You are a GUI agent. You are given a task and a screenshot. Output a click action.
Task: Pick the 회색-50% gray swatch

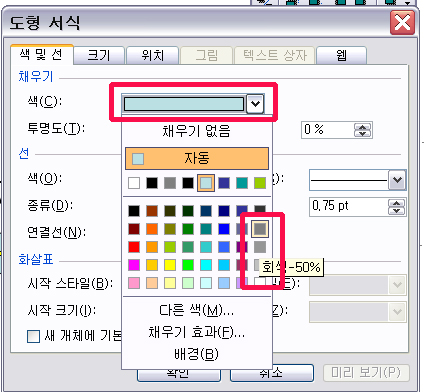point(260,229)
